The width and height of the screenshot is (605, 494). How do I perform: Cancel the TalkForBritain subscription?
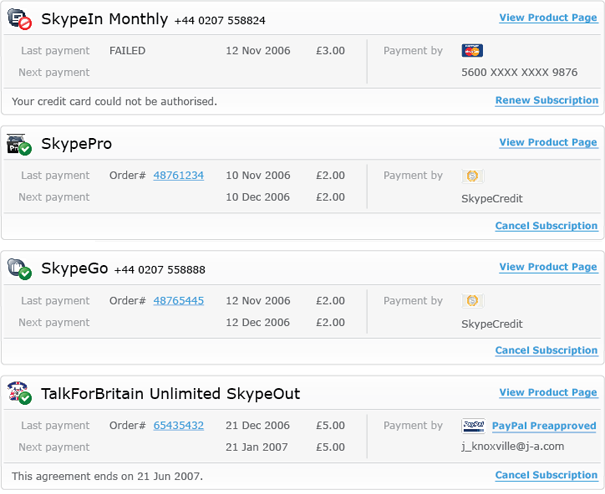tap(546, 475)
